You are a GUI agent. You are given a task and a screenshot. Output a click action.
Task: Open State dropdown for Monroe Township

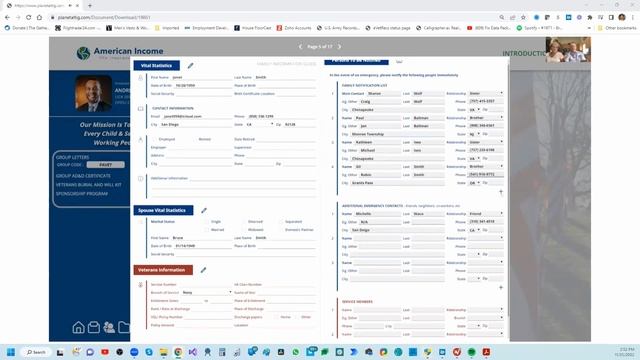point(474,134)
